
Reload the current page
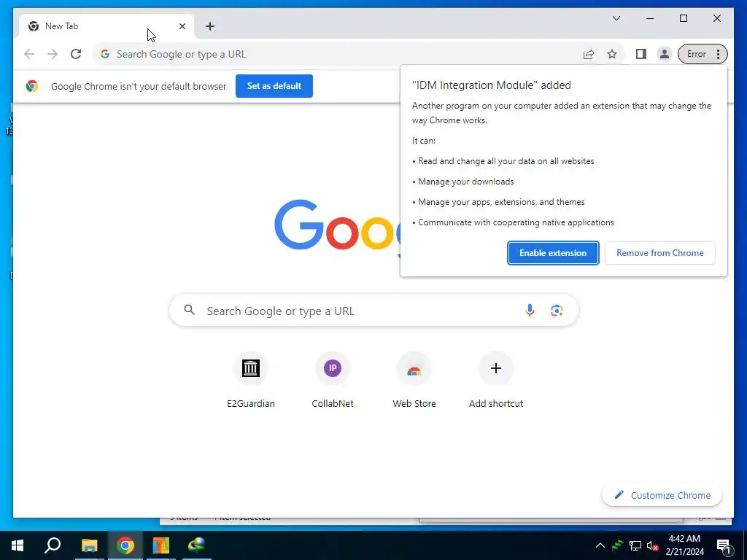click(x=76, y=54)
